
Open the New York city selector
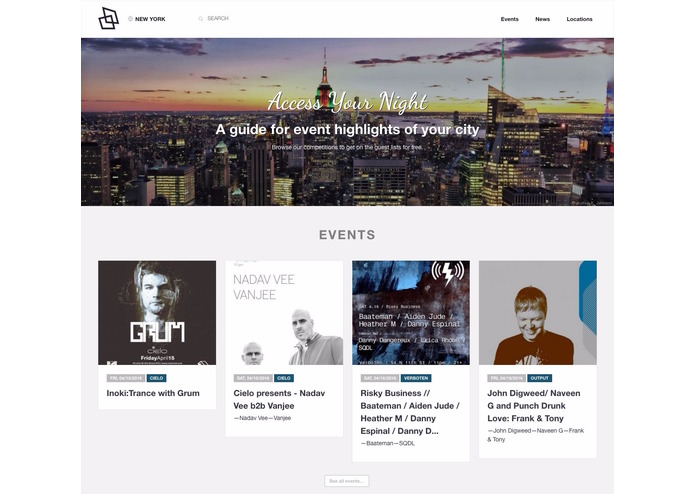point(147,19)
